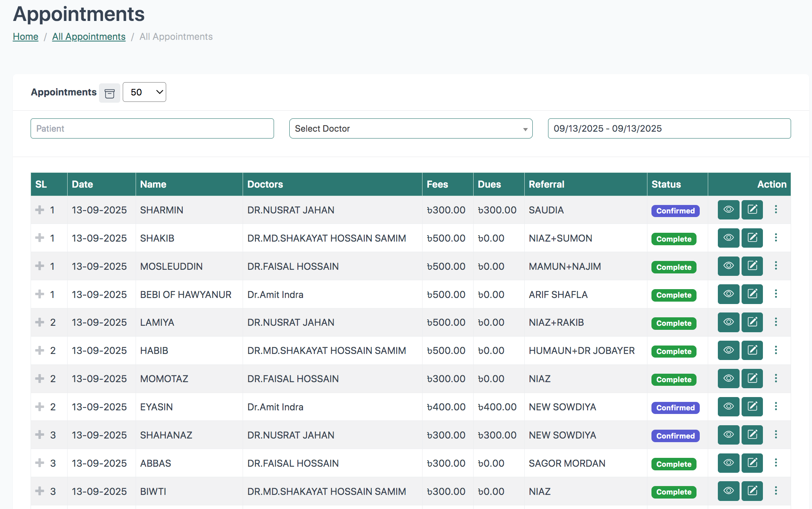
Task: Open the date range picker field
Action: point(669,128)
